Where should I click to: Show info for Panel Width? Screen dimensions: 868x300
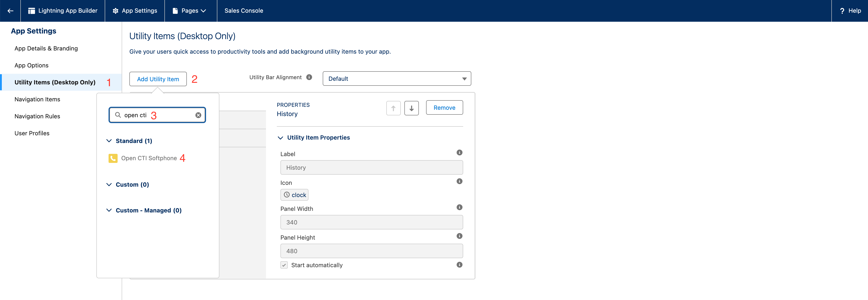(459, 207)
